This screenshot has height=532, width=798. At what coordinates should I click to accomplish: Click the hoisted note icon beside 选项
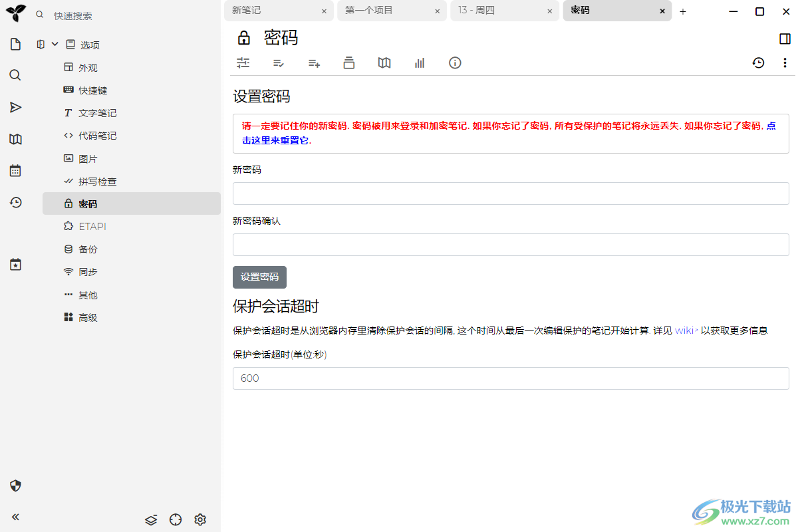pyautogui.click(x=41, y=45)
